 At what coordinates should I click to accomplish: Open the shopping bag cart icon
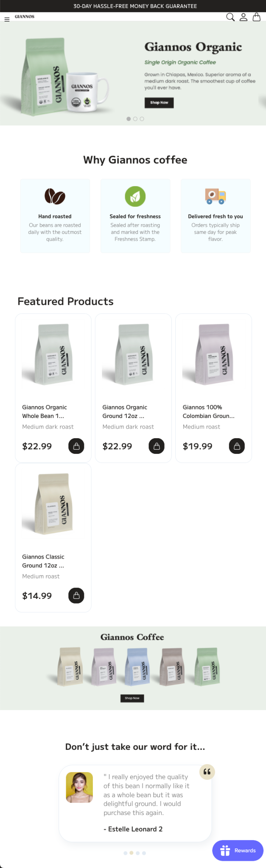tap(257, 17)
